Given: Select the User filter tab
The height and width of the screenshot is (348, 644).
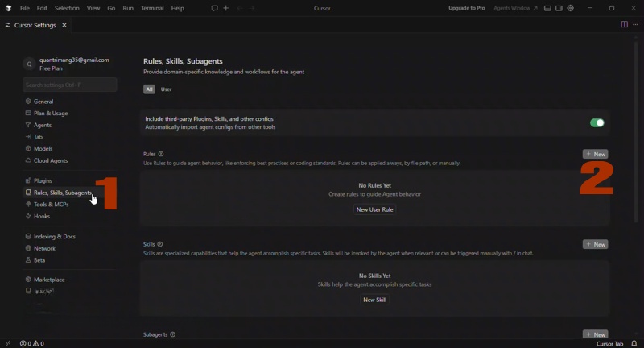Looking at the screenshot, I should (x=167, y=89).
